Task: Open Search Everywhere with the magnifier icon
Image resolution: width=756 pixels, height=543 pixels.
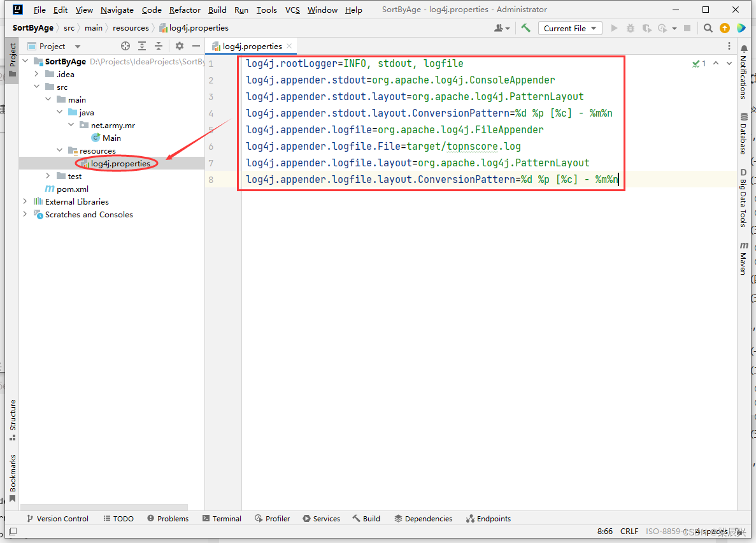Action: click(x=708, y=27)
